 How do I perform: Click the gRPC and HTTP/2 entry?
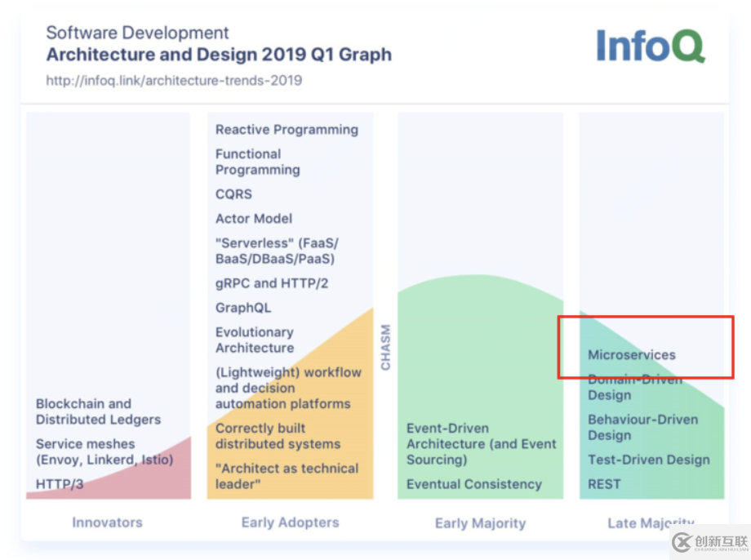pyautogui.click(x=272, y=283)
